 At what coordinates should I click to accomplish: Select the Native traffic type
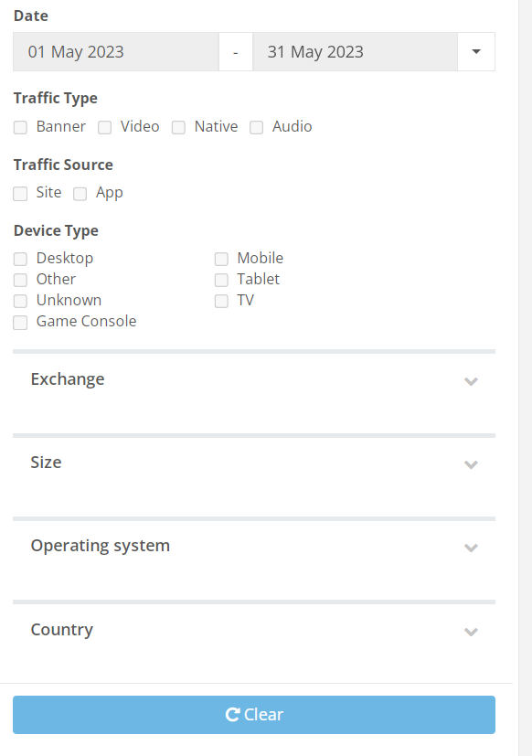click(178, 127)
